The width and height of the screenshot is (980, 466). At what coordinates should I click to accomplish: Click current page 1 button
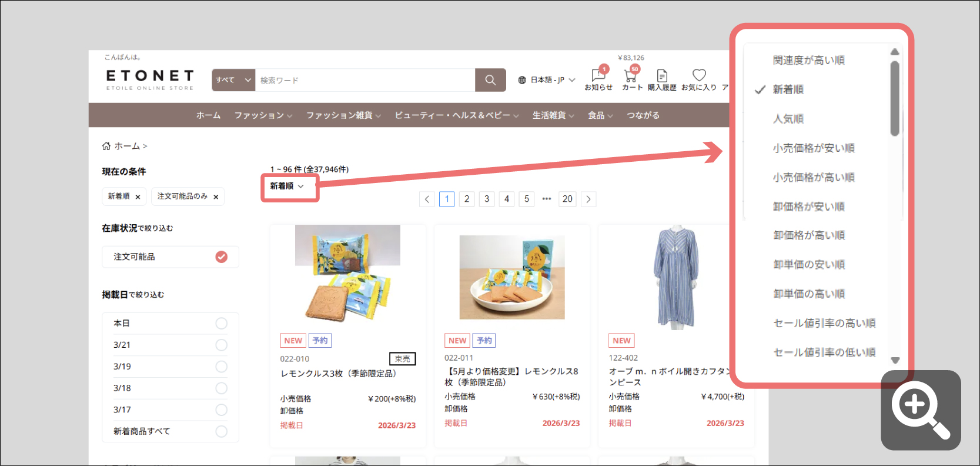447,199
